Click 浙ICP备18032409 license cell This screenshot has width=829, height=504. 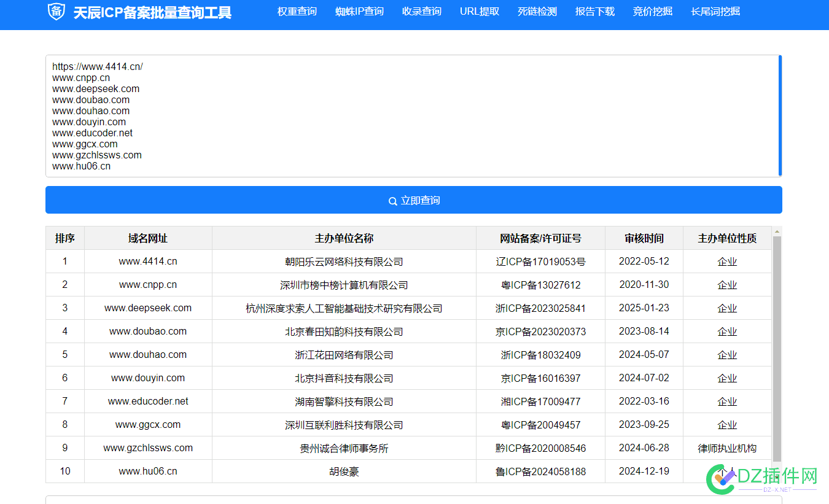click(x=540, y=355)
